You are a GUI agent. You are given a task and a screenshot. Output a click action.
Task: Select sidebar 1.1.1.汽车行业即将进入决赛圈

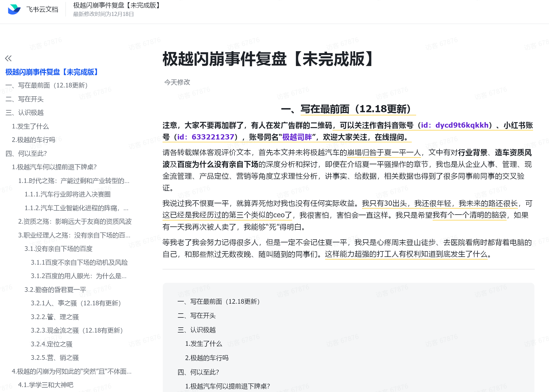click(x=68, y=194)
